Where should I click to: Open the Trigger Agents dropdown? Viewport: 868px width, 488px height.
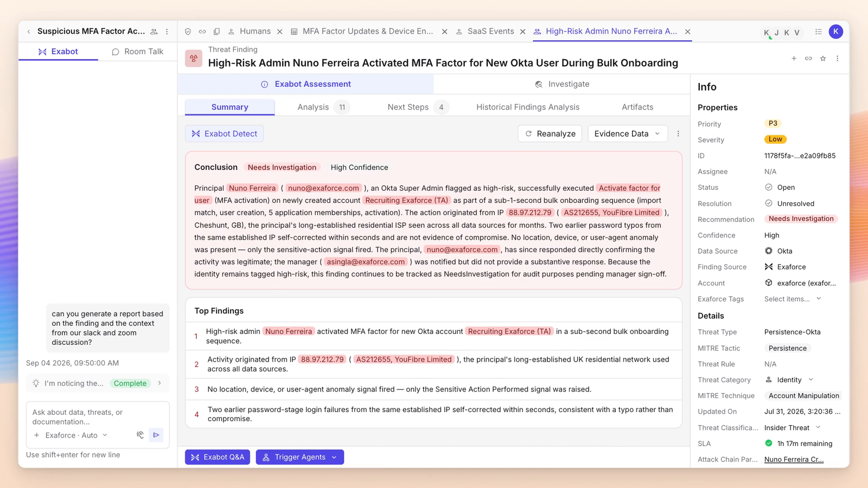point(300,457)
